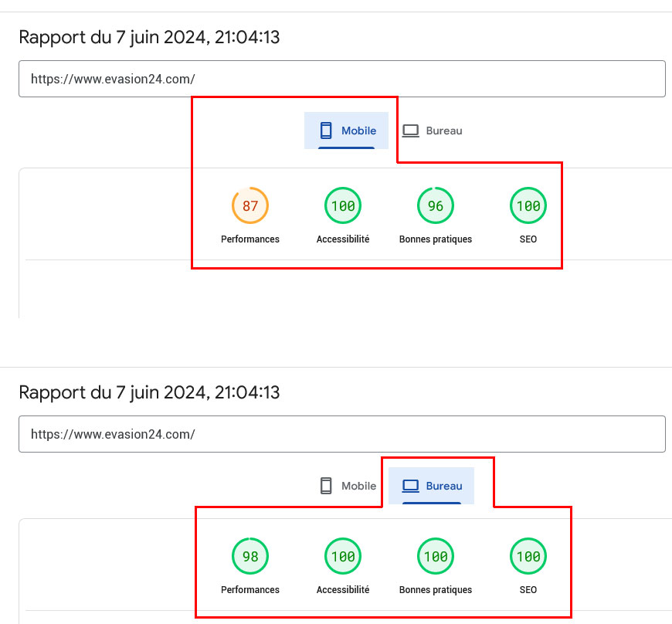Click the Accessibilité label in the mobile report
The image size is (672, 624).
(343, 239)
